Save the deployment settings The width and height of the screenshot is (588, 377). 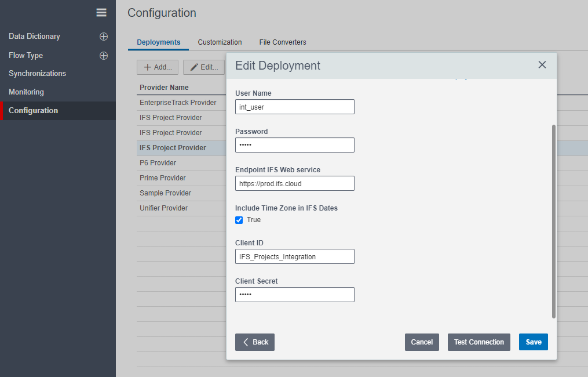[533, 342]
